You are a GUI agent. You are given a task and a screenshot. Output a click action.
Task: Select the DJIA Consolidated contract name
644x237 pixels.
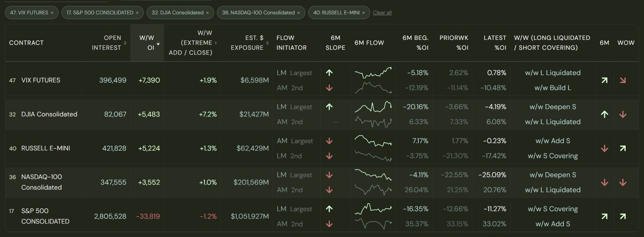pyautogui.click(x=49, y=114)
